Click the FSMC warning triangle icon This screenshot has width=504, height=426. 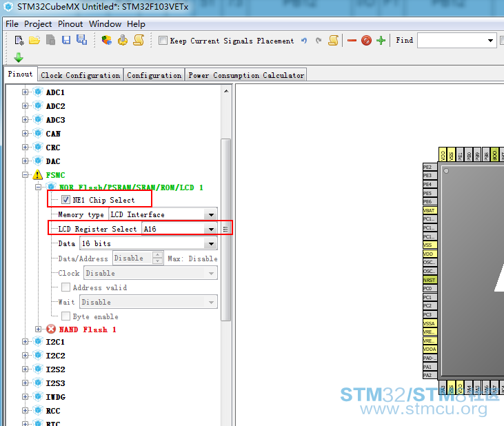[x=38, y=175]
